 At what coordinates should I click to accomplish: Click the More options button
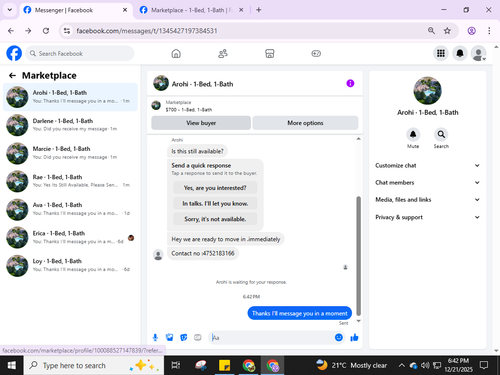click(x=305, y=123)
